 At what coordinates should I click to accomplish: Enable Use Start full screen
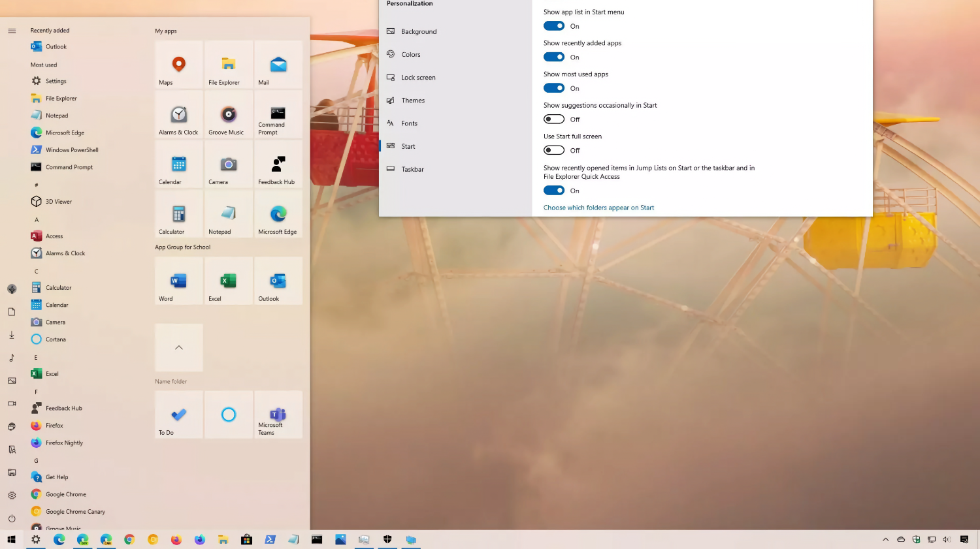(554, 150)
